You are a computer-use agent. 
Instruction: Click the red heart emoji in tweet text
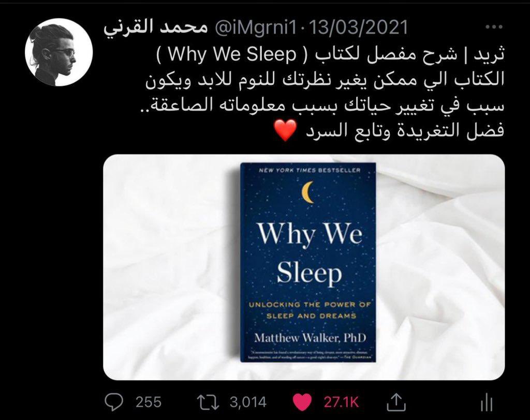click(286, 131)
